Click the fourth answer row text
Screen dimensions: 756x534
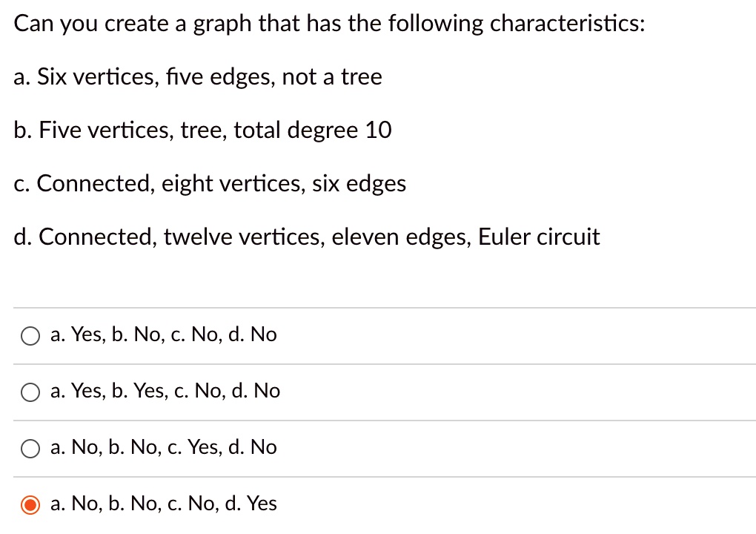162,504
